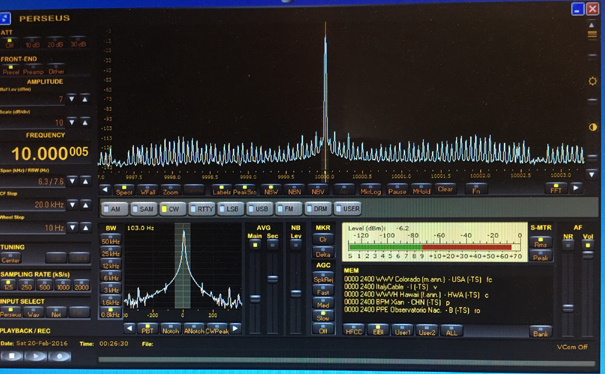Screen dimensions: 605x374
Task: Toggle the Notch filter button
Action: [171, 329]
